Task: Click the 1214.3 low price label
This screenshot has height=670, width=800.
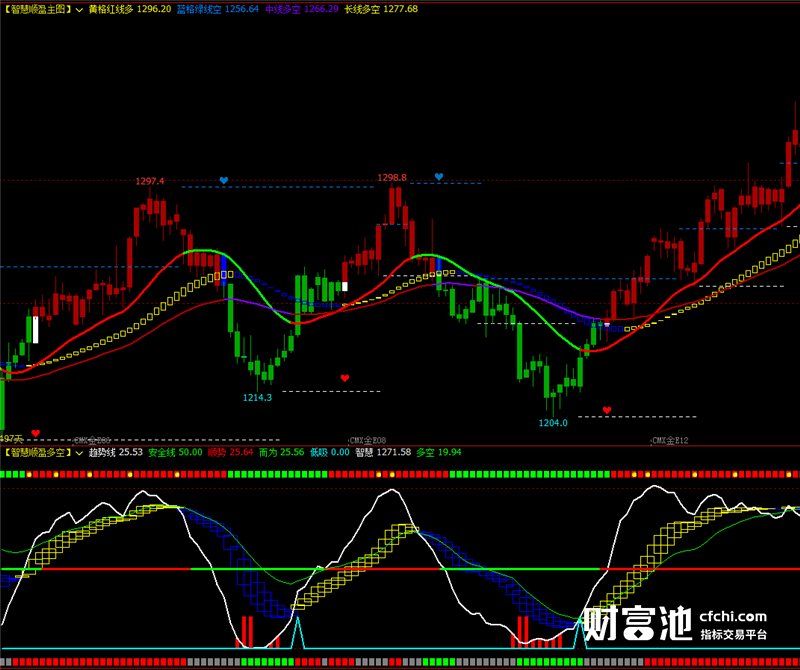Action: tap(257, 398)
